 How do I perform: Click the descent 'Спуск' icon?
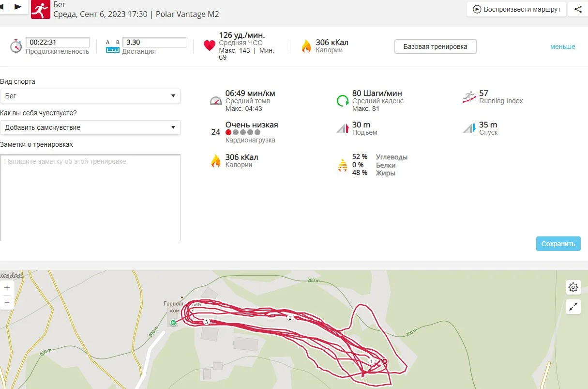[x=469, y=128]
